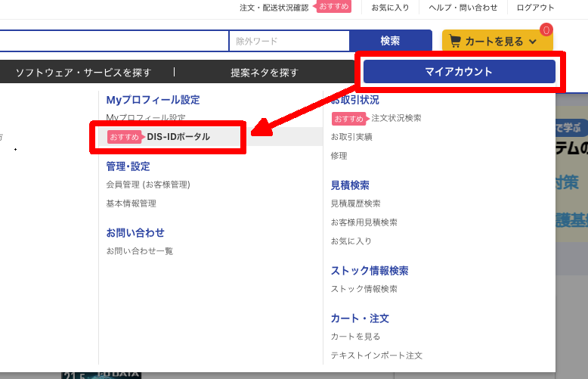Click the 見積検索 section heading
588x379 pixels.
coord(350,185)
